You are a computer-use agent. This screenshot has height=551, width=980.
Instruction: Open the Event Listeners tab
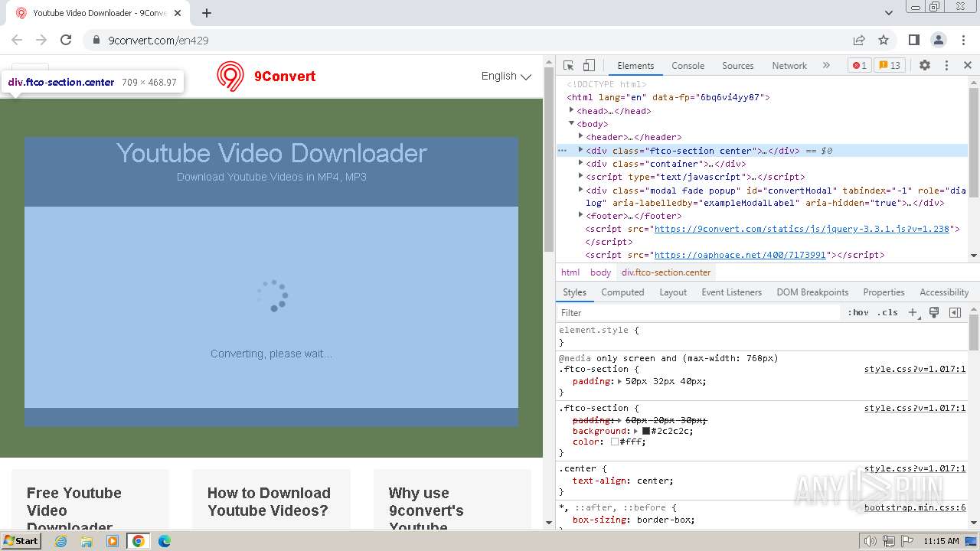click(x=731, y=292)
